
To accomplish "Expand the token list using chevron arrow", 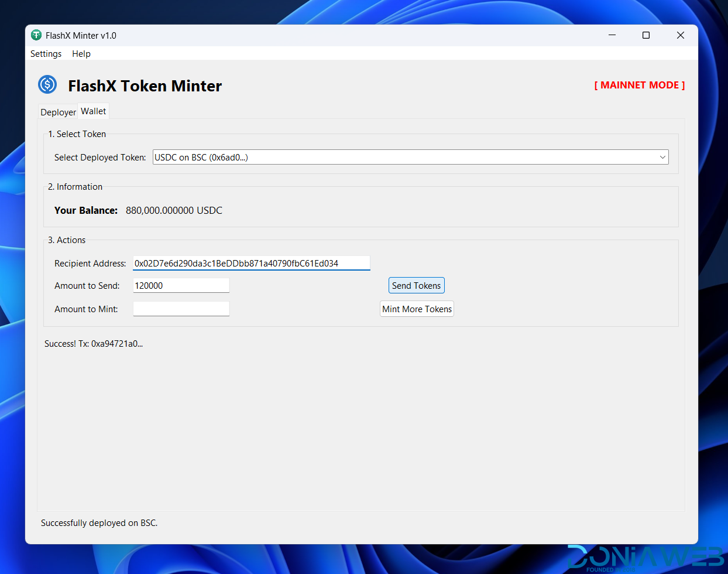I will coord(662,158).
